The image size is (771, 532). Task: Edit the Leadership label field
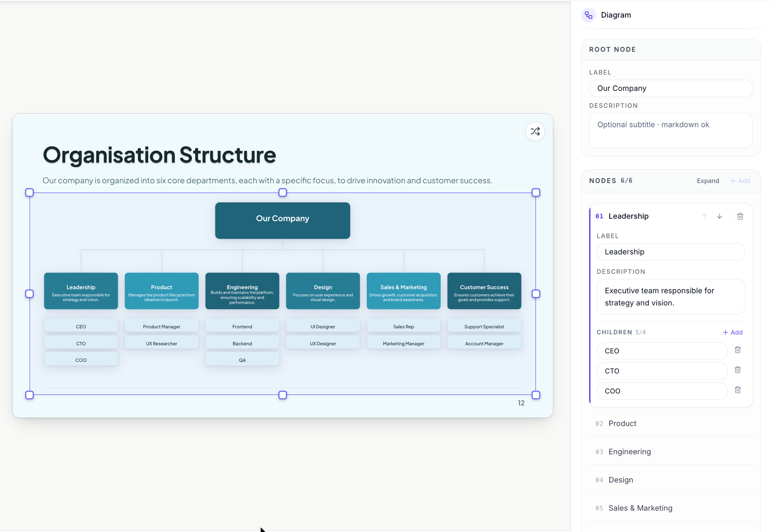point(671,252)
